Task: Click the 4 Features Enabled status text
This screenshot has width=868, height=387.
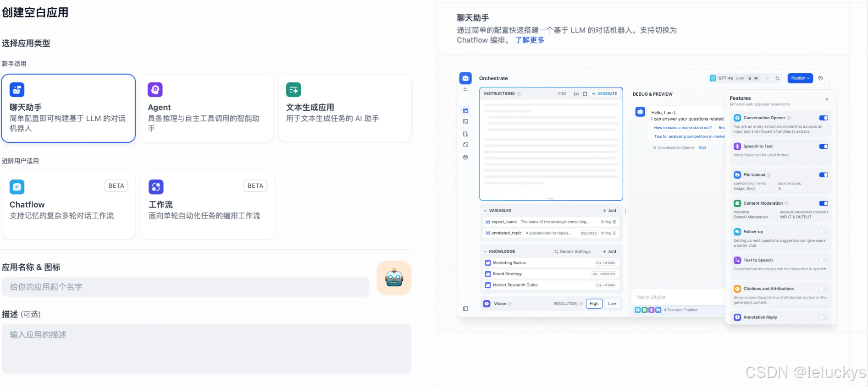Action: [680, 310]
